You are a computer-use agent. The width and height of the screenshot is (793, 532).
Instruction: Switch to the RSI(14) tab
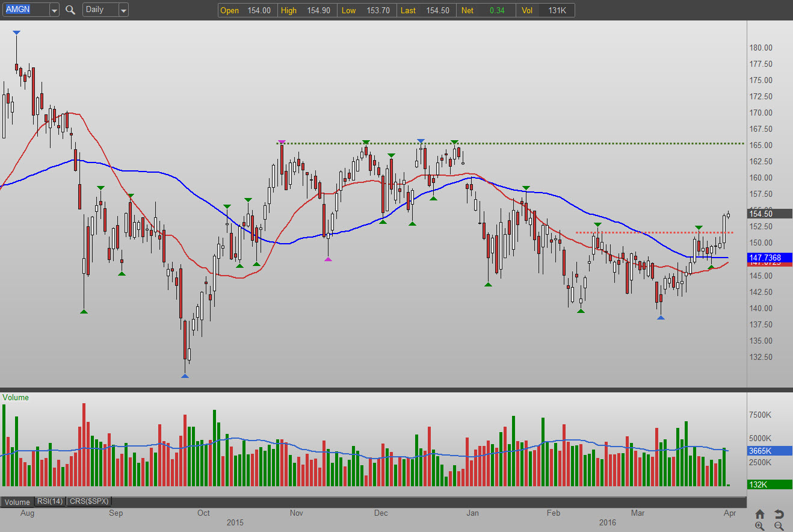[51, 501]
